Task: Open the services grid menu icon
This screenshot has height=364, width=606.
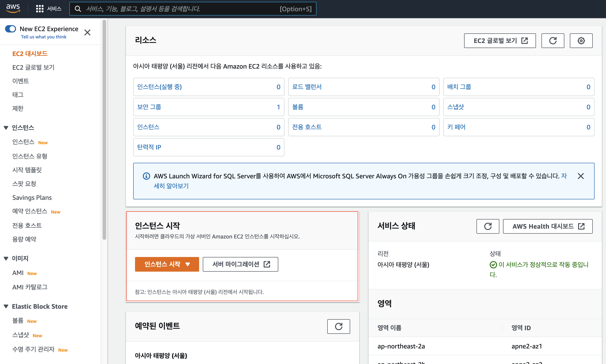Action: (x=40, y=9)
